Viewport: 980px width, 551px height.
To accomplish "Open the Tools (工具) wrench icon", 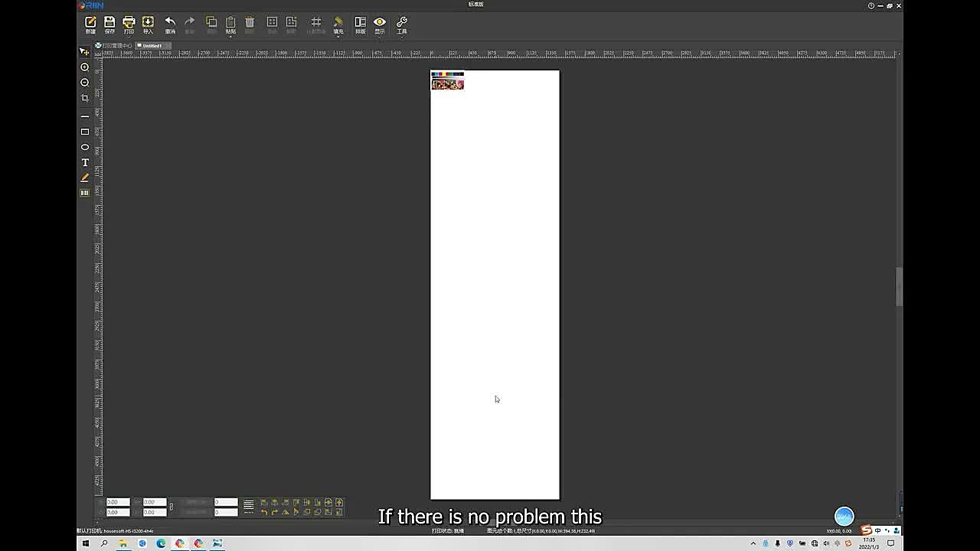I will (x=402, y=24).
